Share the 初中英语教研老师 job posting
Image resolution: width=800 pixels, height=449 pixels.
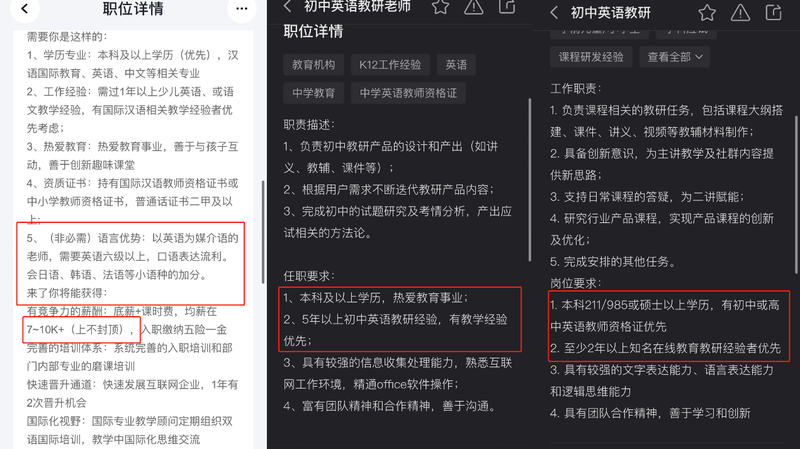click(507, 7)
